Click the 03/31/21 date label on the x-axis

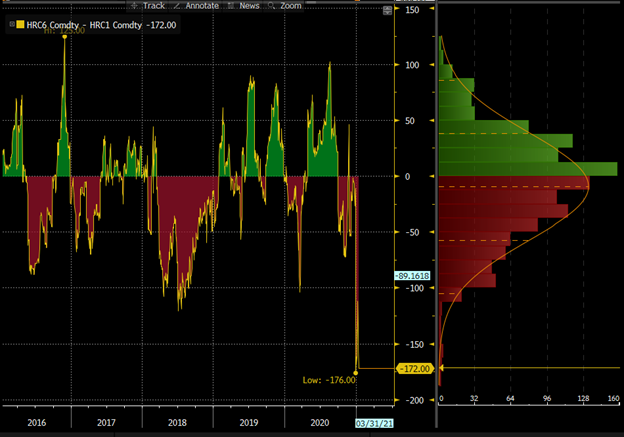pyautogui.click(x=375, y=424)
